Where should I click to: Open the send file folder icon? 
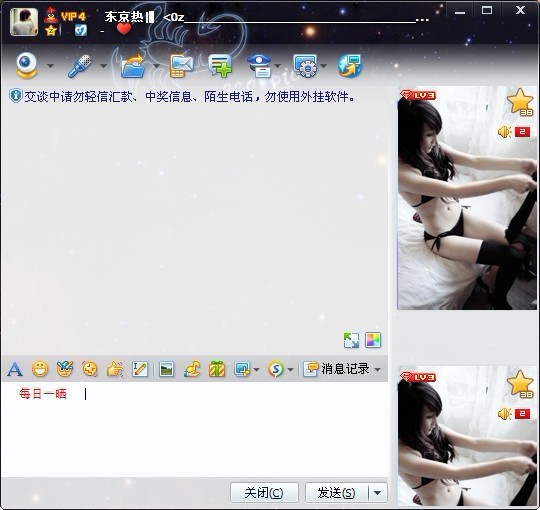[133, 66]
